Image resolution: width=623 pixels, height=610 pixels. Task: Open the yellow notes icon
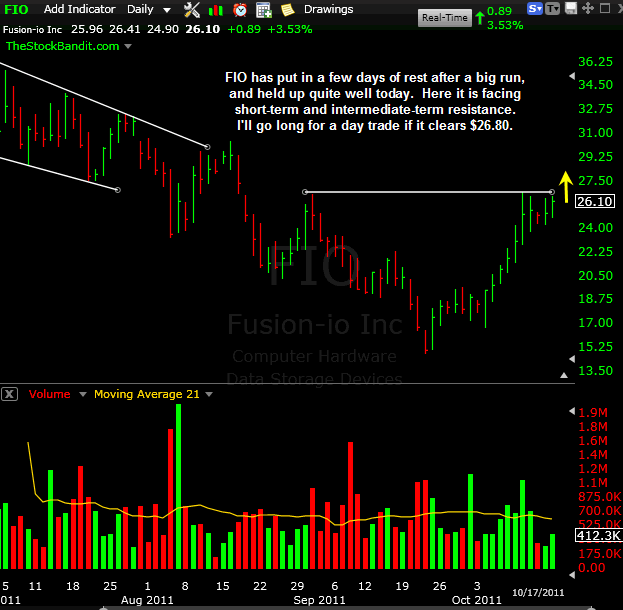(x=287, y=10)
